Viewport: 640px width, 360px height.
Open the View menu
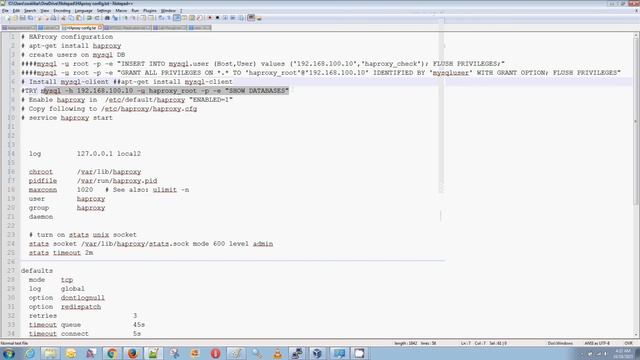click(x=45, y=11)
